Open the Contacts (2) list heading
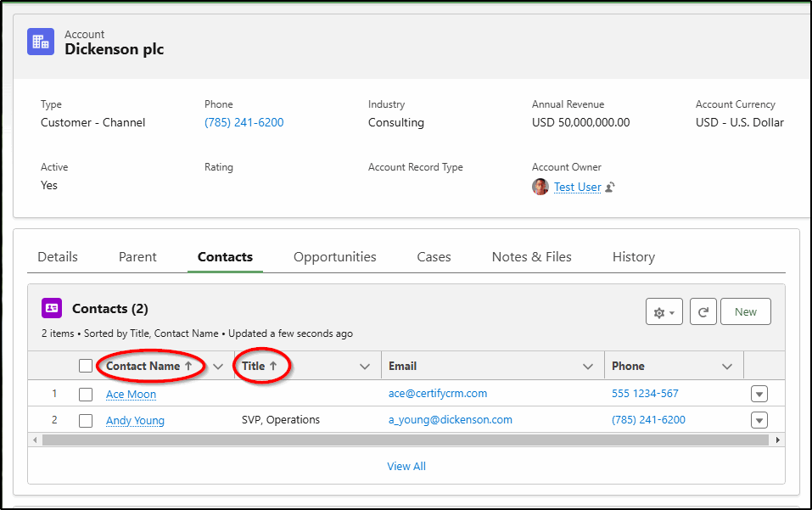 (109, 309)
